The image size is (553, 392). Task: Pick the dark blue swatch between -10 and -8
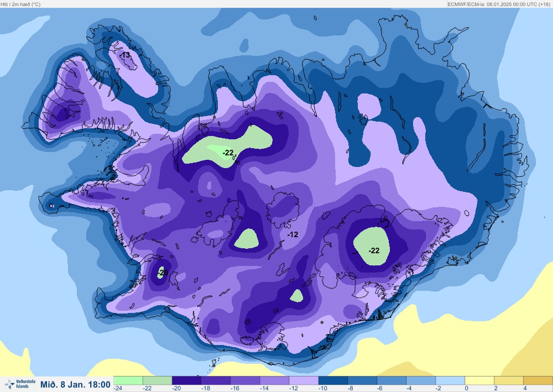pyautogui.click(x=333, y=380)
